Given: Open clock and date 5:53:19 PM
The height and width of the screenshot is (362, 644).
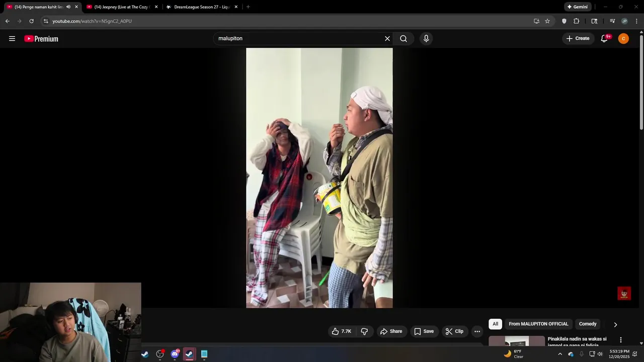Looking at the screenshot, I should [x=619, y=354].
